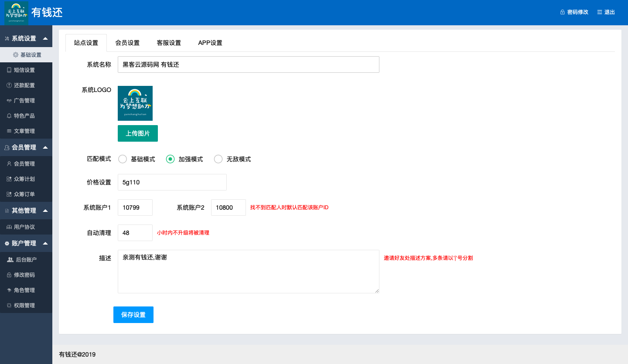
Task: Click the 广告管理 icon in sidebar
Action: click(x=9, y=100)
